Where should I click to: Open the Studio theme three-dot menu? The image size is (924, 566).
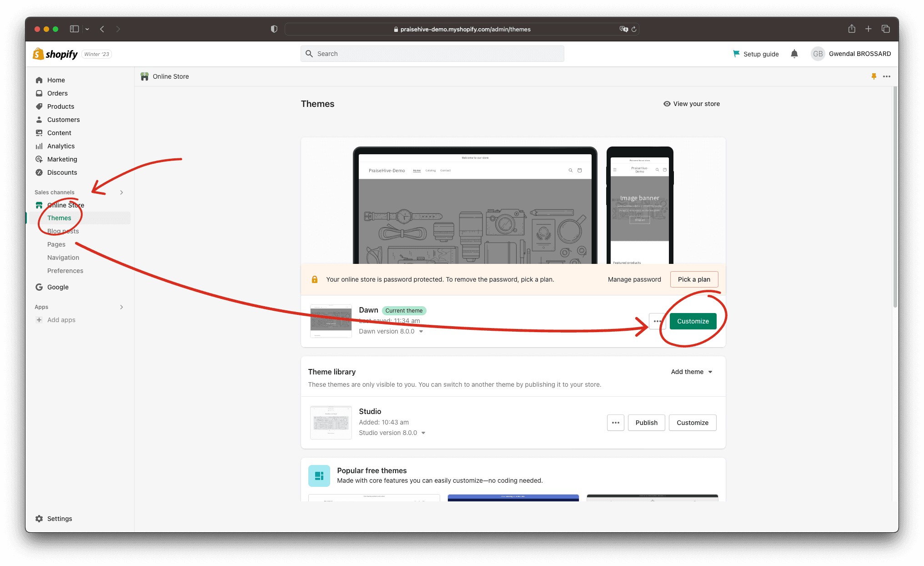pos(615,423)
